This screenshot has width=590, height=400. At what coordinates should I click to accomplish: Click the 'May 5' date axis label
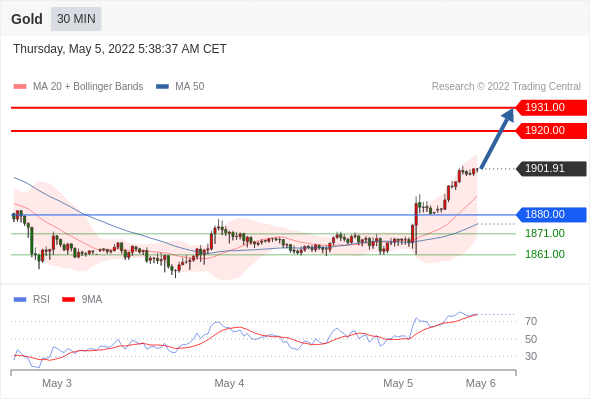point(398,383)
